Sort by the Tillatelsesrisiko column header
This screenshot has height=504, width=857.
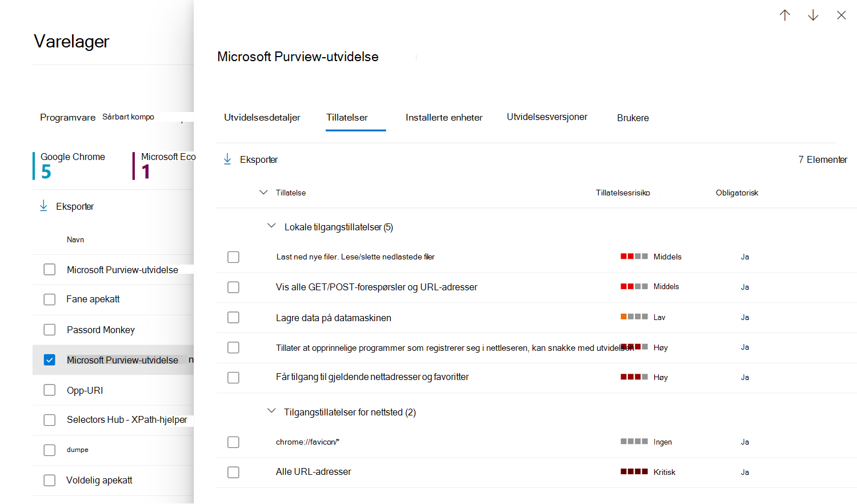[623, 193]
